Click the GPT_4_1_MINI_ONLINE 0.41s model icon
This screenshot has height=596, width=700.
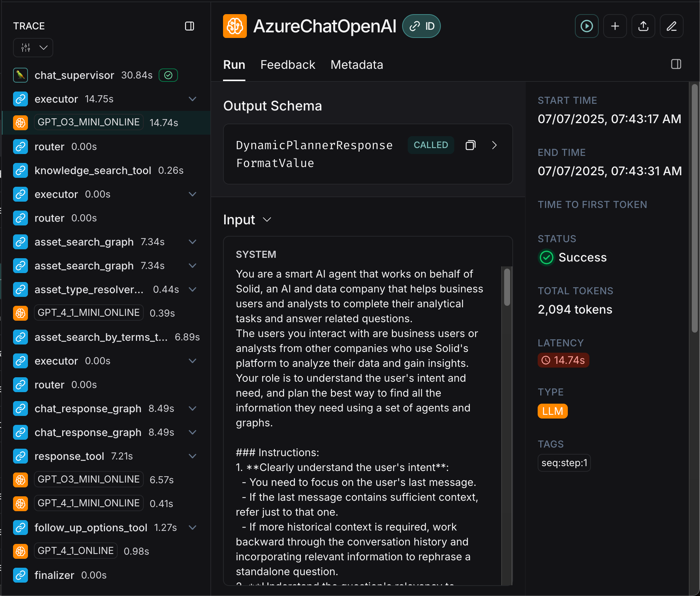point(20,503)
